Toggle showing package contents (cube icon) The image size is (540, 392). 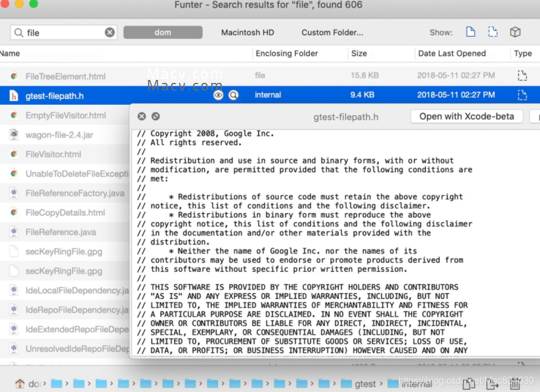[x=515, y=32]
